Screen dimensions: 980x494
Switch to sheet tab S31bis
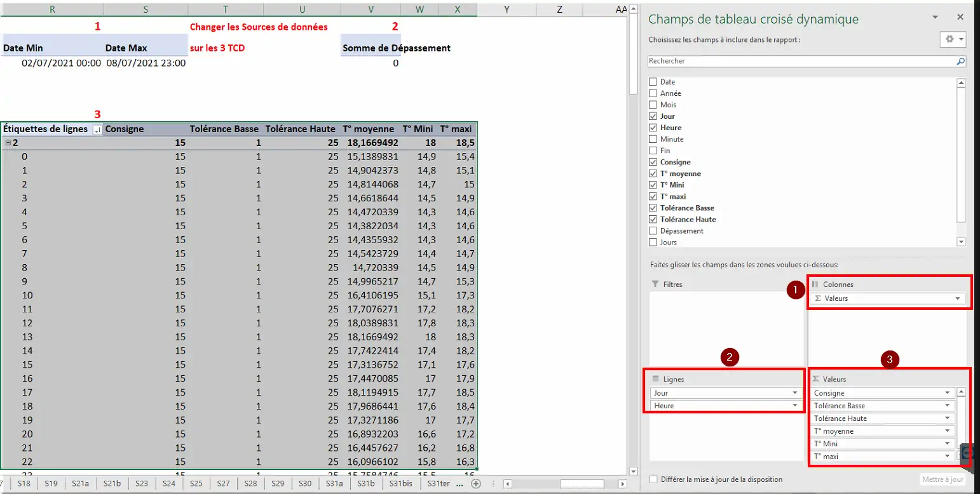(x=401, y=483)
